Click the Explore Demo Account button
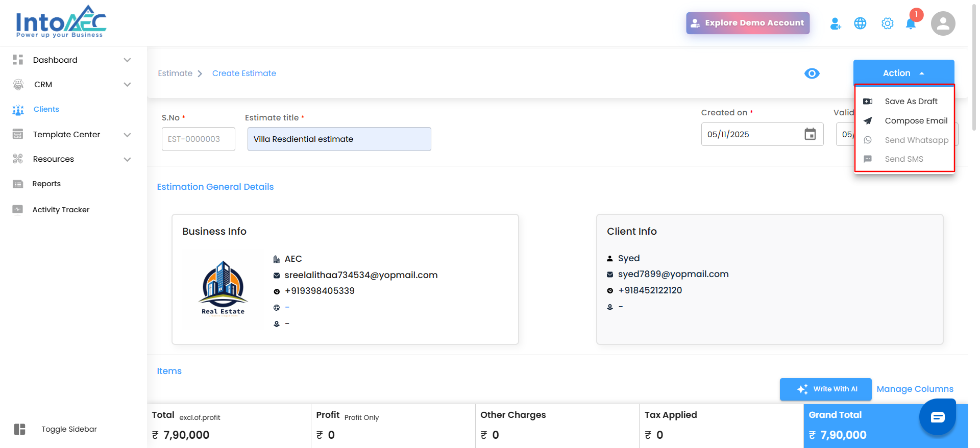The image size is (980, 448). [x=747, y=23]
